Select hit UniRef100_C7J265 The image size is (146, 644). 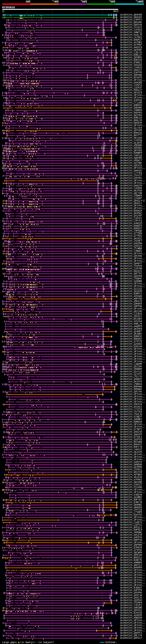[x=131, y=103]
